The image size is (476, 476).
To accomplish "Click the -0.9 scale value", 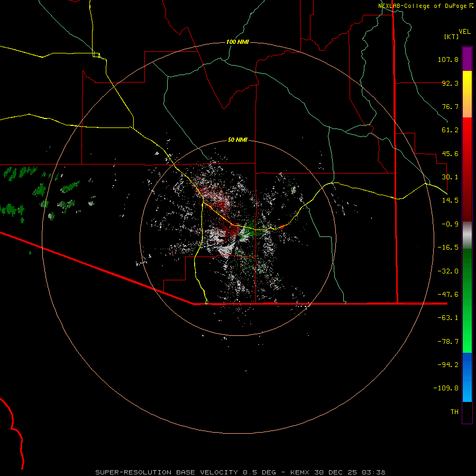I will [450, 224].
